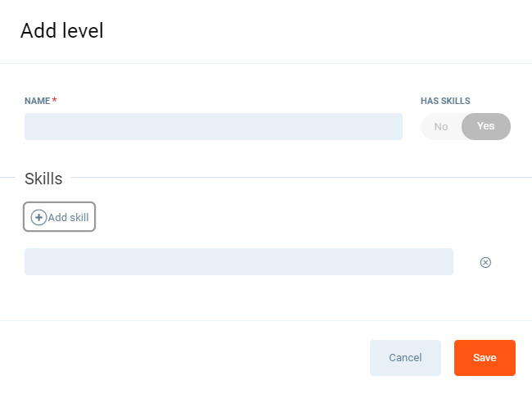Click the divider stub left of Skills heading

[x=8, y=177]
